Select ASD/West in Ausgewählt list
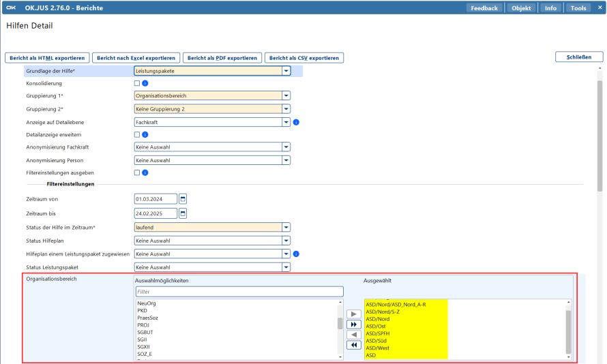Viewport: 607px width, 364px height. (377, 348)
